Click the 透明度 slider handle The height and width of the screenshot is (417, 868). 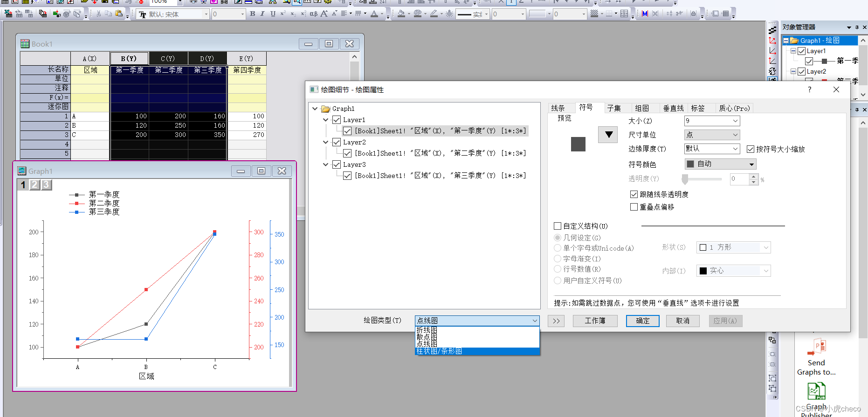685,179
